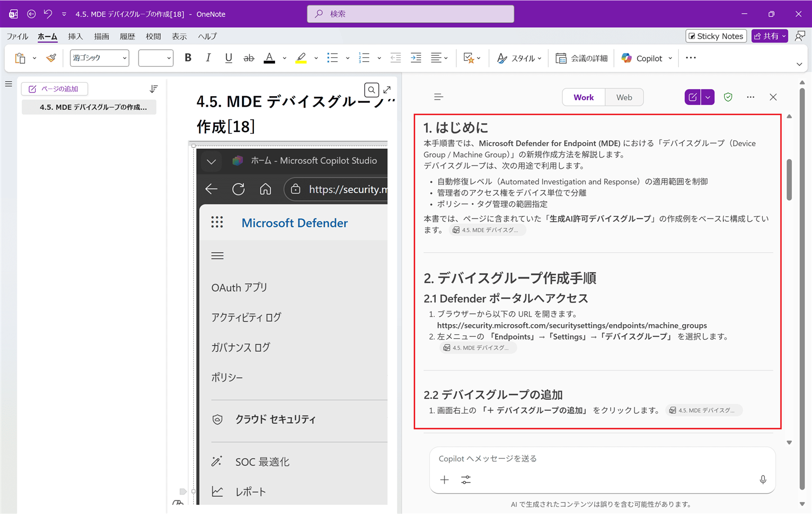Viewport: 812px width, 514px height.
Task: Close the Copilot pane with X
Action: pos(773,97)
